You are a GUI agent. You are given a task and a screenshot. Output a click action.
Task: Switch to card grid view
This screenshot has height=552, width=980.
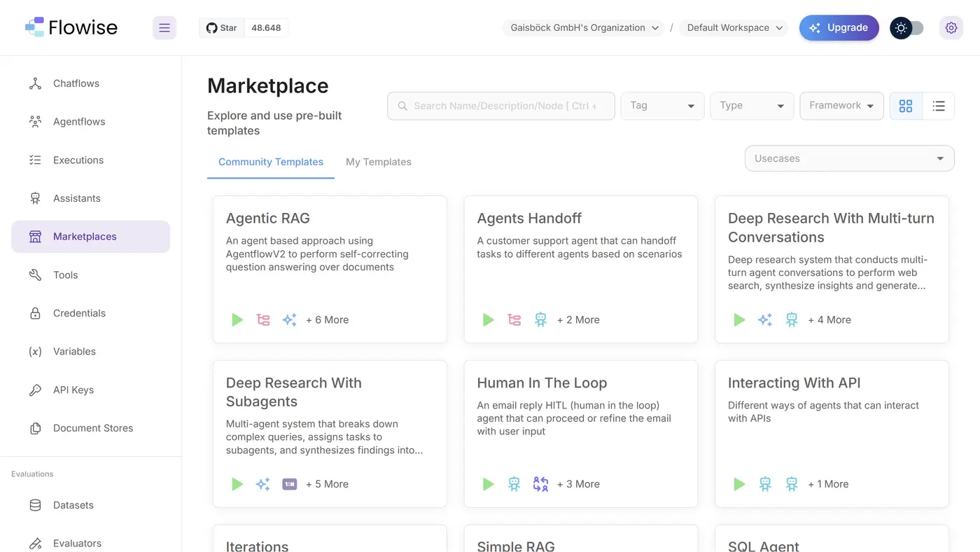pos(906,106)
